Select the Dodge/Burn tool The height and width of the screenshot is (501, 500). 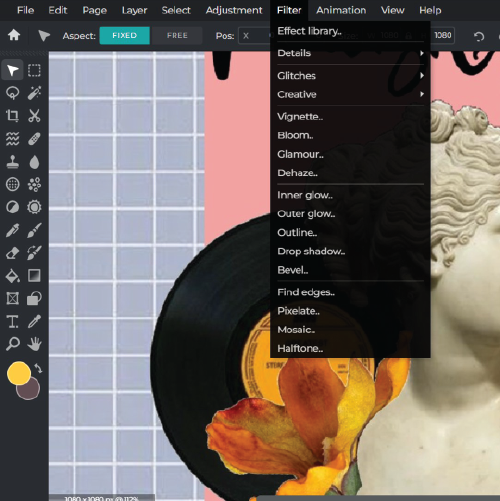[13, 207]
